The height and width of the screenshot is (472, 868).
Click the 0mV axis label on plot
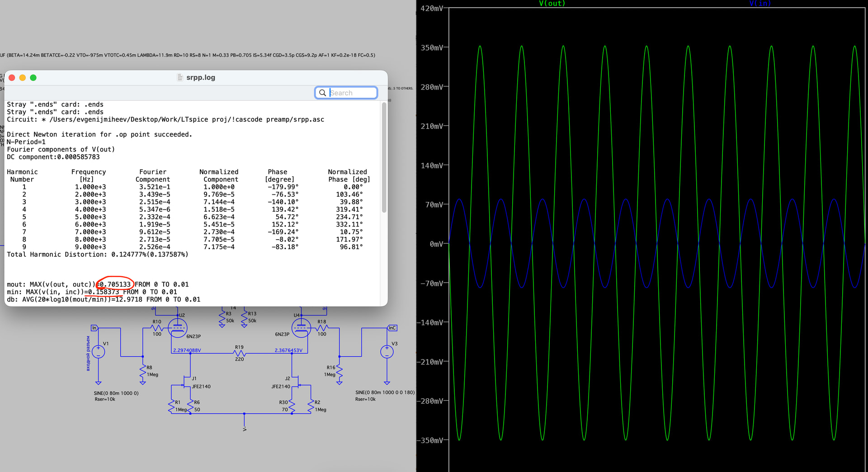(x=436, y=244)
